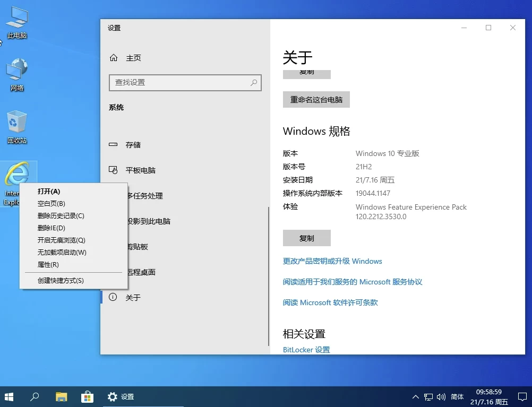Select the 网络 desktop icon
Viewport: 532px width, 407px height.
point(16,73)
